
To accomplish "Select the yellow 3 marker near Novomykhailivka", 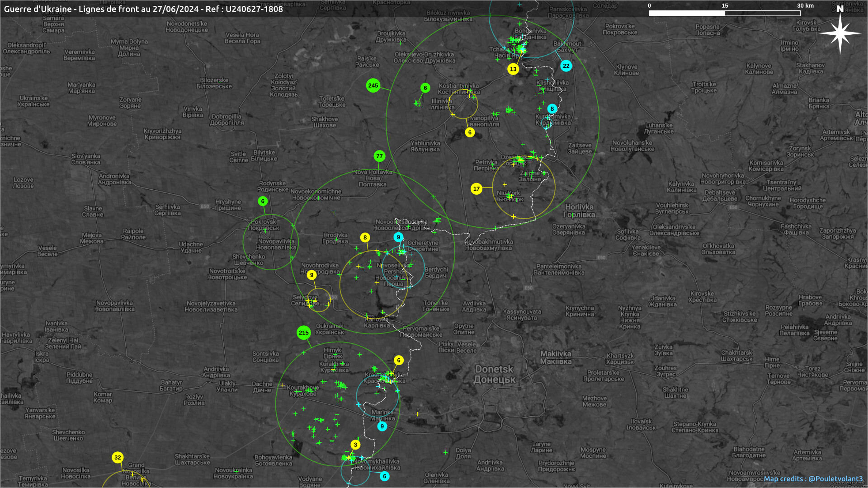I will point(355,445).
